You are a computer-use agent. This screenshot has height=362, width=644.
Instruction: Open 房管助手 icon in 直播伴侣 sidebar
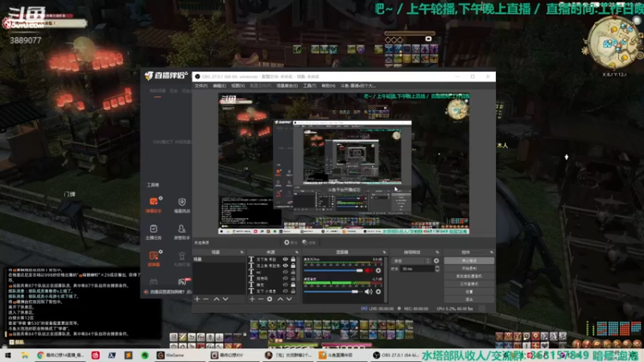(x=182, y=232)
